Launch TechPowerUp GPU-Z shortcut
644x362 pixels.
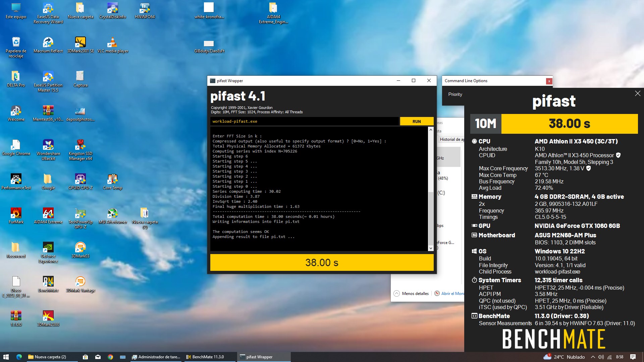(x=80, y=218)
